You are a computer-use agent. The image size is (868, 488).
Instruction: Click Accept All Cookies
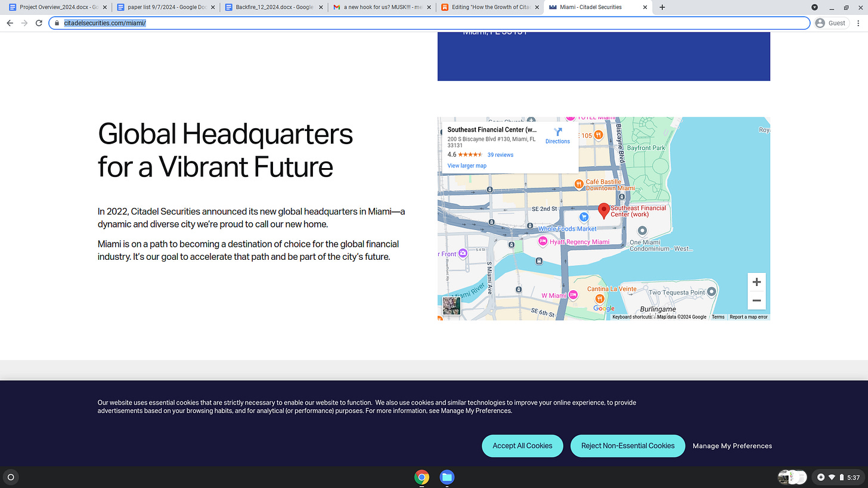pyautogui.click(x=522, y=446)
